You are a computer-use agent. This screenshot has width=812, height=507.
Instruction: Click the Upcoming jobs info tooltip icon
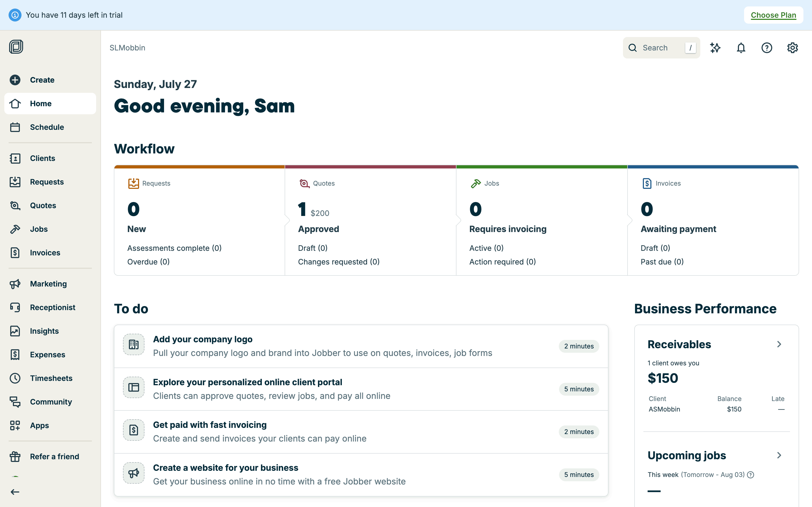tap(751, 475)
